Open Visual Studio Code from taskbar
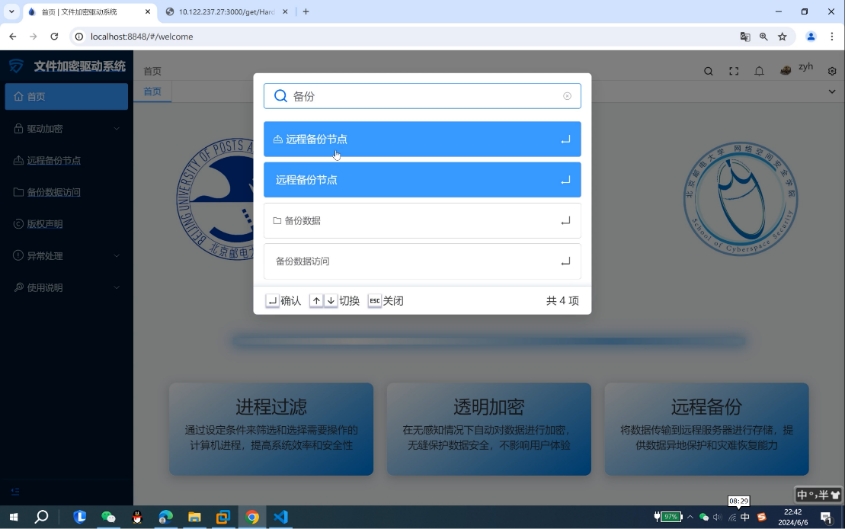The width and height of the screenshot is (846, 529). tap(281, 517)
